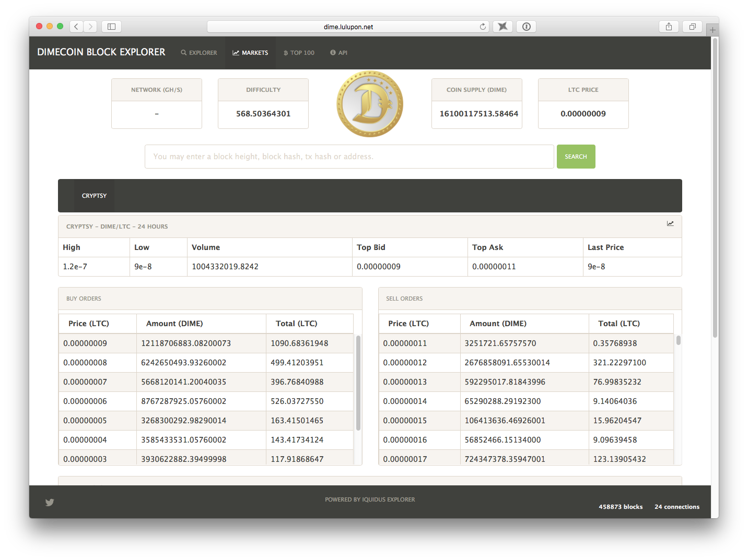Add a new tab with the plus button
Viewport: 748px width, 560px height.
click(712, 30)
